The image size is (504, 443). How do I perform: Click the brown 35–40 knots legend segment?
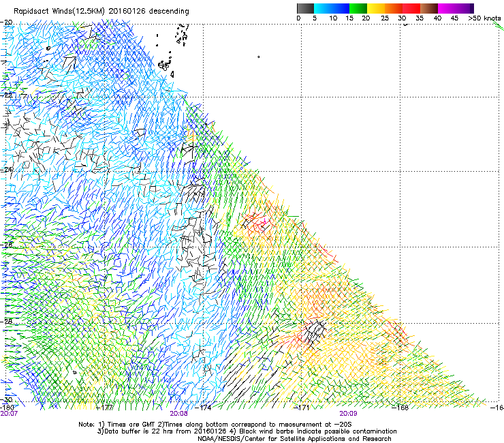(429, 8)
